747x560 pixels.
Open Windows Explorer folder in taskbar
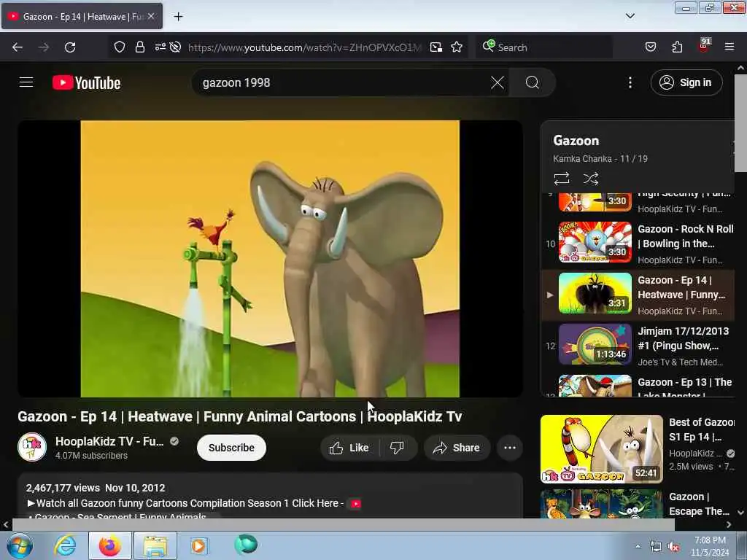coord(155,545)
